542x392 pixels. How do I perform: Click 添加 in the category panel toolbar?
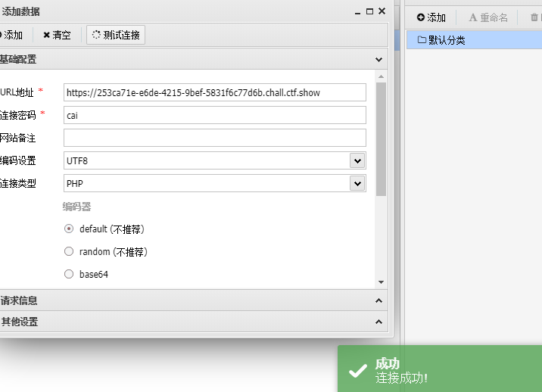coord(431,17)
